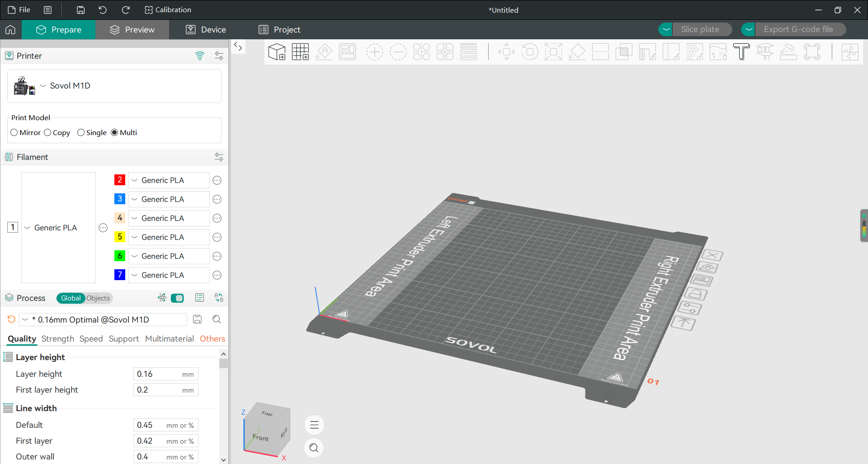Viewport: 868px width, 464px height.
Task: Open the Support settings tab
Action: (x=124, y=339)
